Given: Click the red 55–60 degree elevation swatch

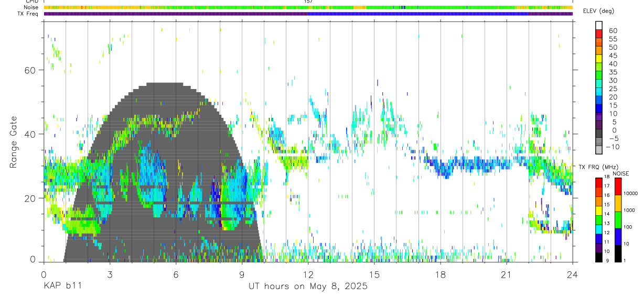Looking at the screenshot, I should [x=599, y=35].
